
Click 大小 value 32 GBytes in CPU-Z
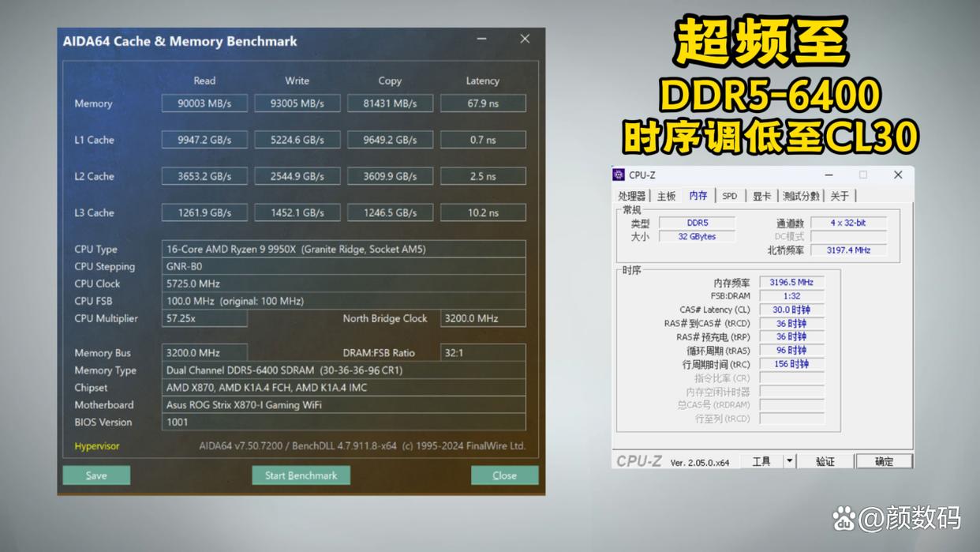(697, 237)
